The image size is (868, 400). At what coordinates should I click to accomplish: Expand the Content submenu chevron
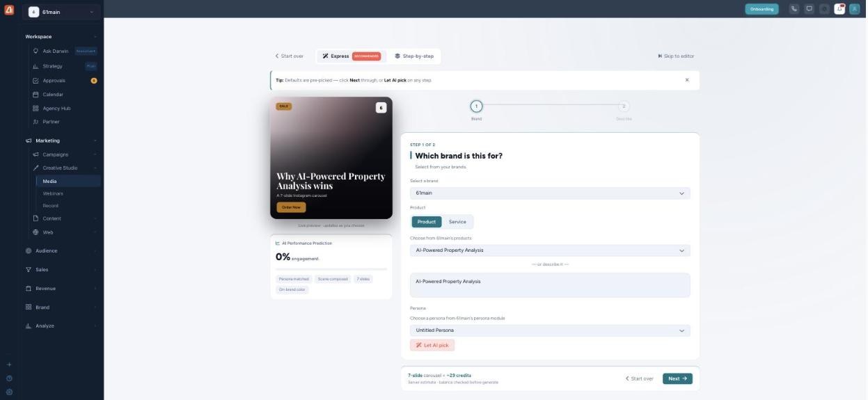point(95,218)
